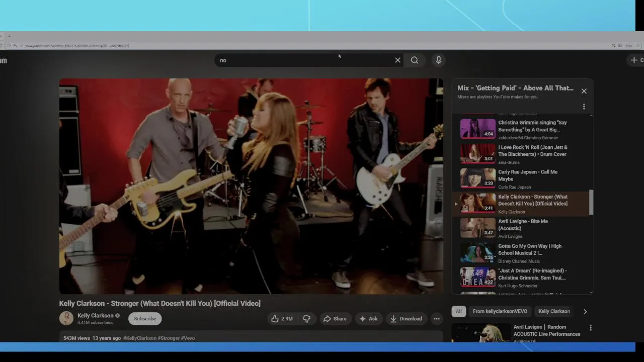Show more filter chips with right arrow
The width and height of the screenshot is (644, 362).
pos(585,312)
